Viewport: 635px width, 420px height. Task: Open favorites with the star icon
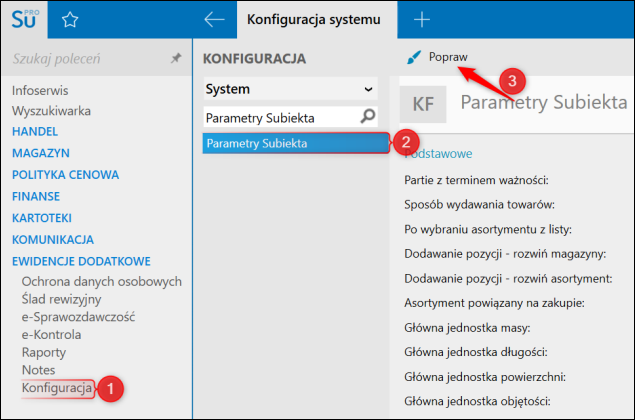point(70,20)
